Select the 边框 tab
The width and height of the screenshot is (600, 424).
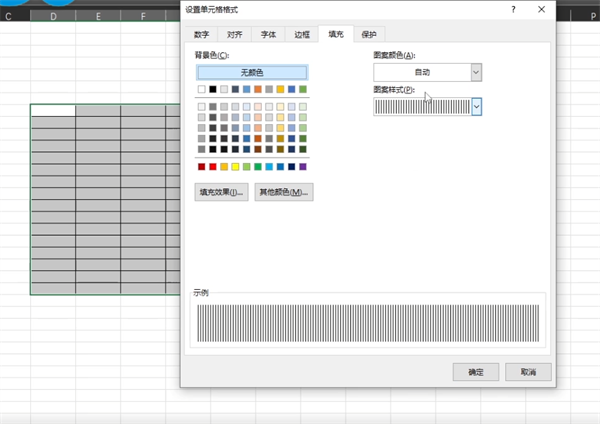click(302, 34)
